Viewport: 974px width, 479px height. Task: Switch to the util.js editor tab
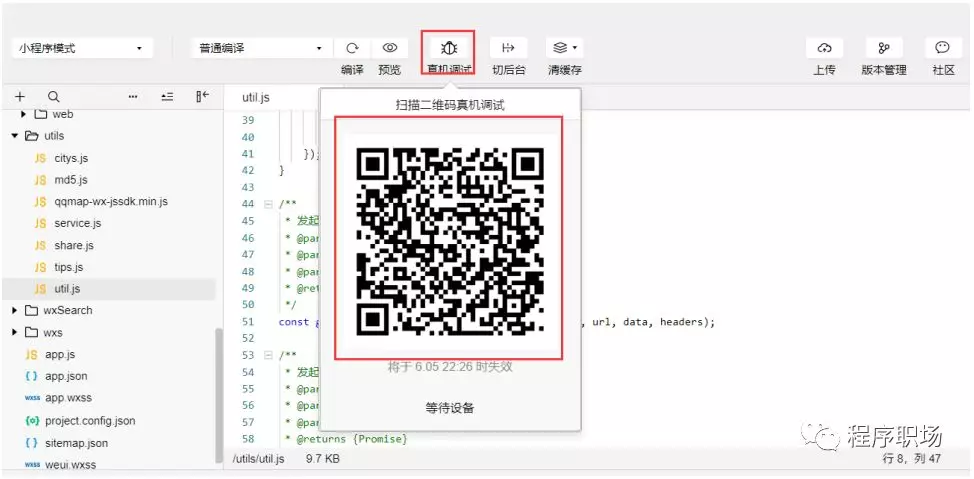pyautogui.click(x=256, y=98)
